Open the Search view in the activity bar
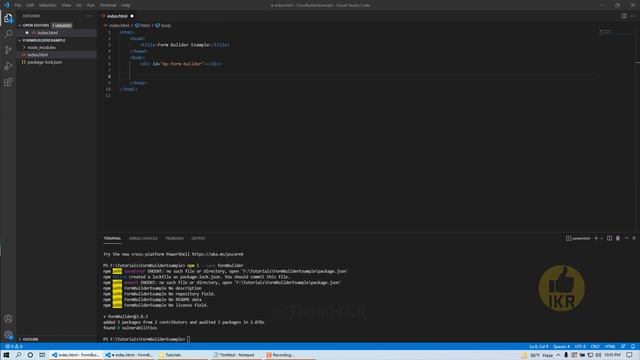The width and height of the screenshot is (640, 360). (8, 34)
